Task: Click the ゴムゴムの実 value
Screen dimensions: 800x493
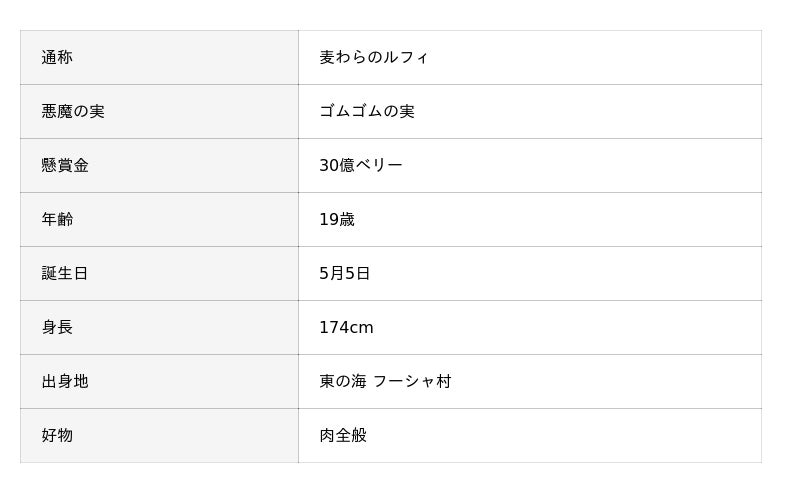Action: [x=367, y=112]
